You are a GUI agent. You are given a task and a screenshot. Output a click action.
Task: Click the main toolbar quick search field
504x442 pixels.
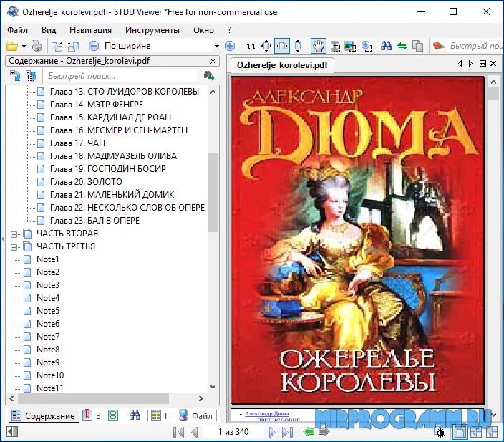475,46
